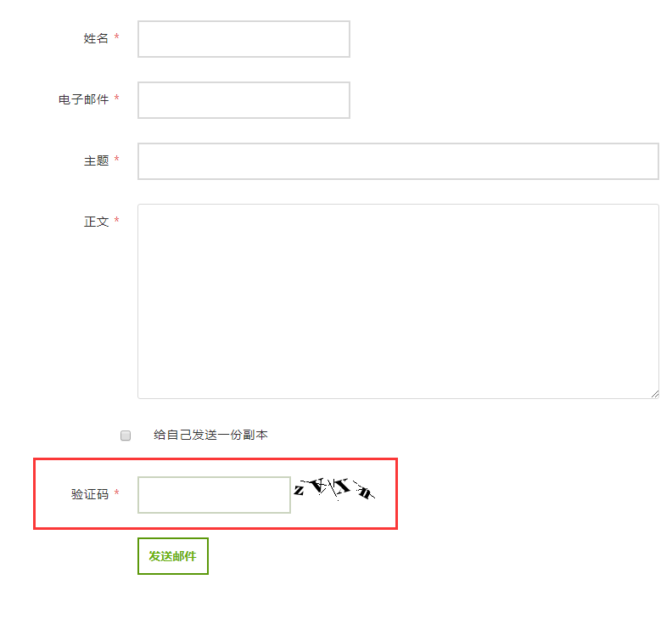Click inside the 正文 message text area

(398, 301)
